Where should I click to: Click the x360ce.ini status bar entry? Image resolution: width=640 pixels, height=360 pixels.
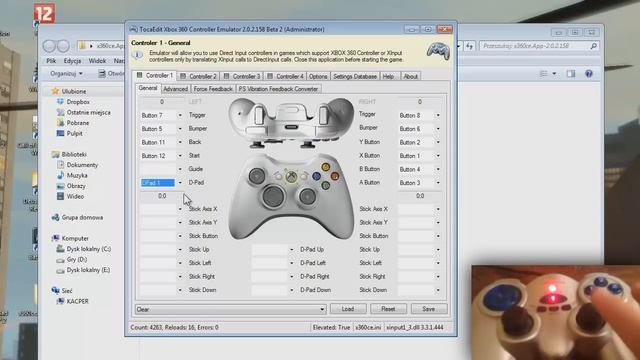click(368, 327)
